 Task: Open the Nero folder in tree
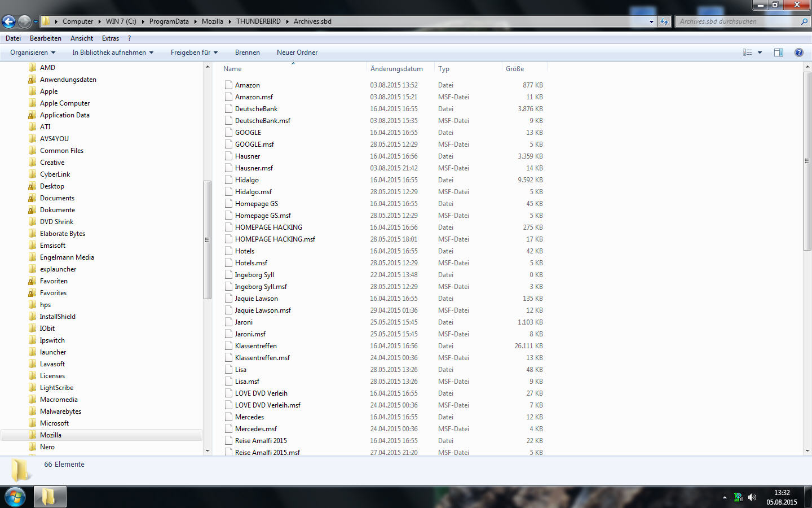(47, 447)
